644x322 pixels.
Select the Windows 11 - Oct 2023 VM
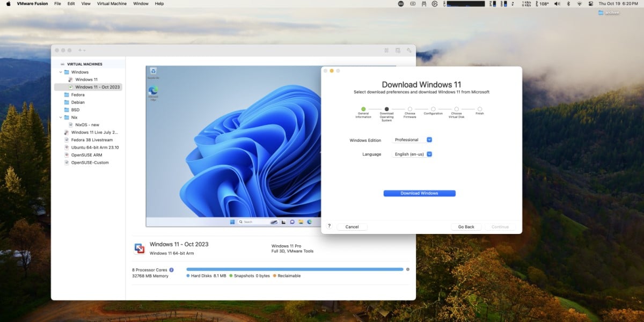click(88, 87)
